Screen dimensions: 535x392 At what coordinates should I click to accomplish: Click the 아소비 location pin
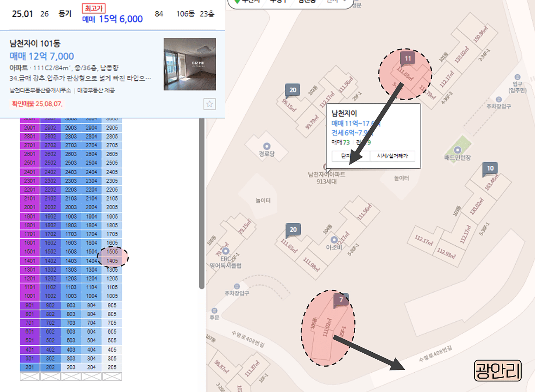(x=334, y=240)
